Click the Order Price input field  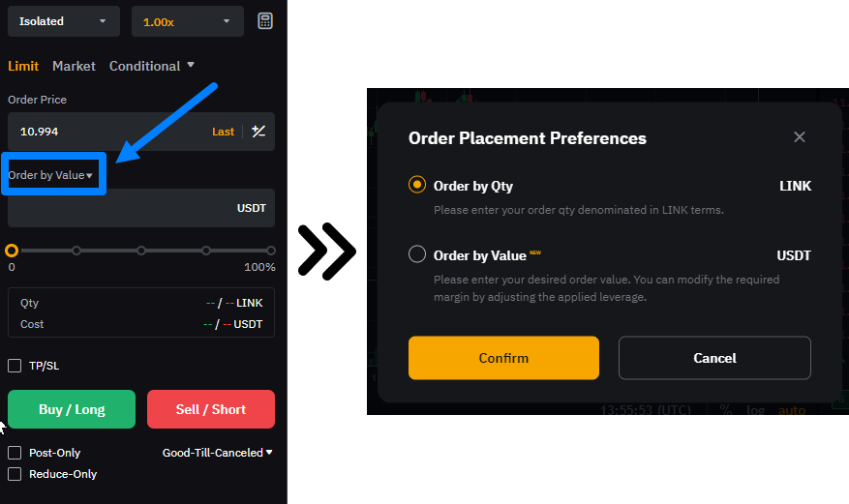click(x=106, y=132)
